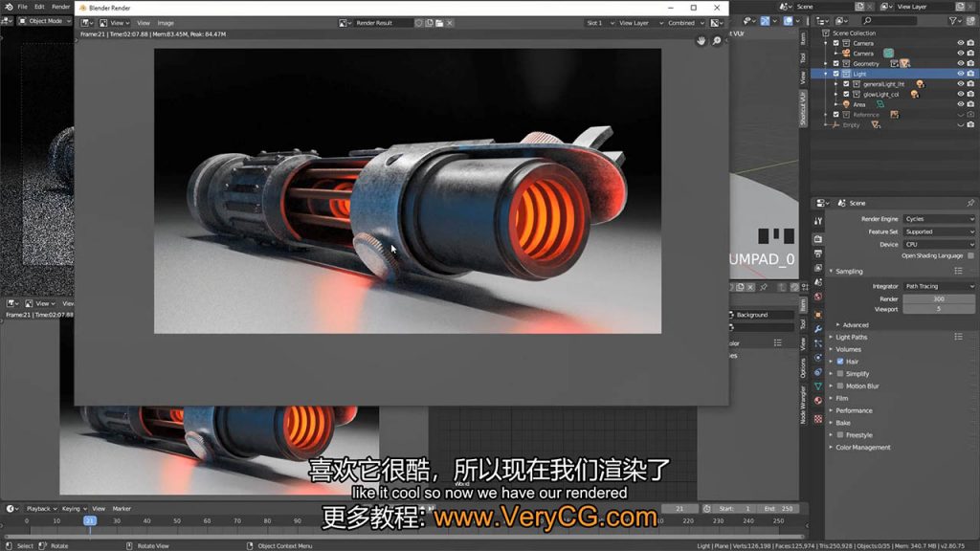Open the Marker menu in timeline
This screenshot has width=980, height=551.
(122, 509)
